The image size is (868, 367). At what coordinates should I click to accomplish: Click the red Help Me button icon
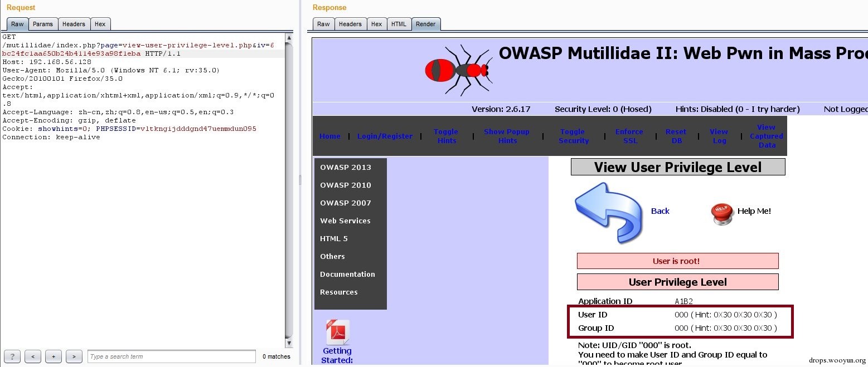722,214
